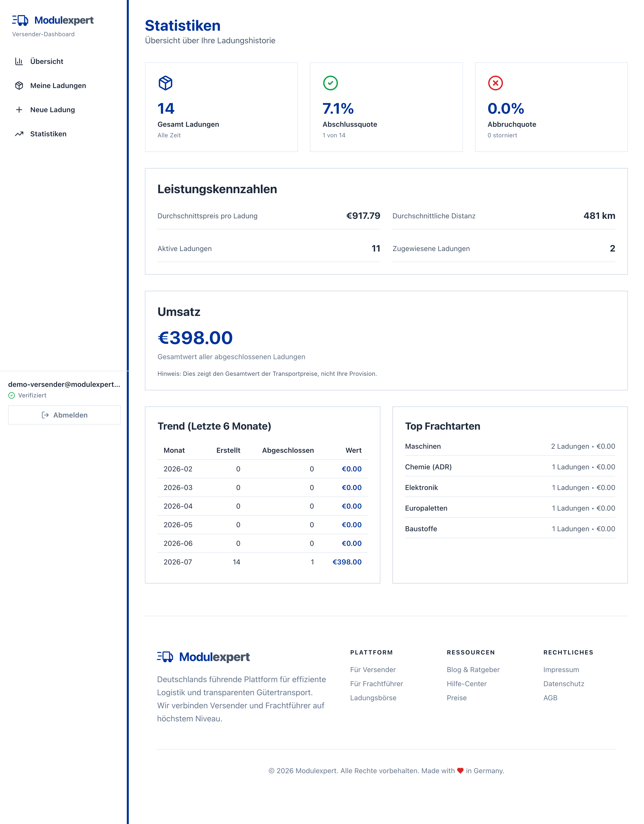Image resolution: width=644 pixels, height=824 pixels.
Task: Select the 2026-07 month cell
Action: pyautogui.click(x=178, y=562)
